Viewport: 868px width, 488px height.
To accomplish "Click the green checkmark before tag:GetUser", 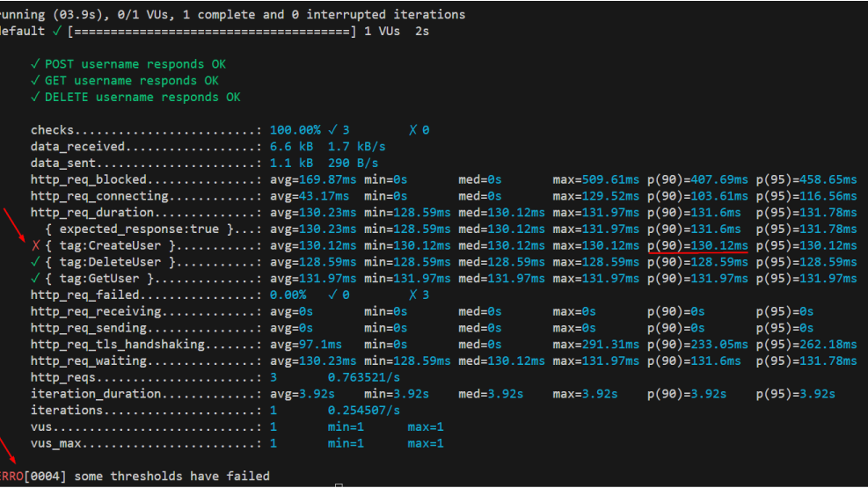I will [x=35, y=279].
